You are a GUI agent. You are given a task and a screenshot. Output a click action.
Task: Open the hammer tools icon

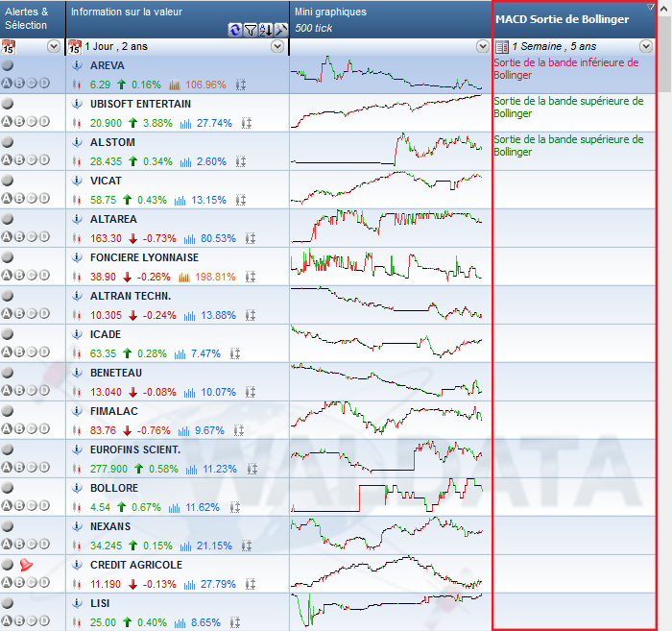[280, 30]
